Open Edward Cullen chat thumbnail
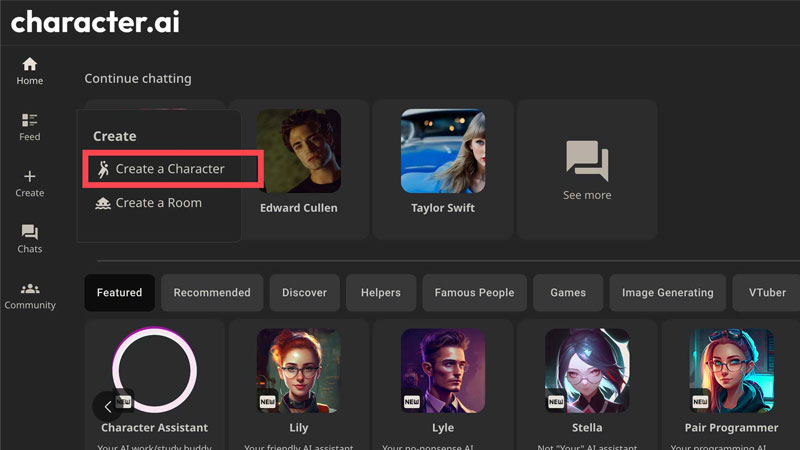 click(x=298, y=151)
